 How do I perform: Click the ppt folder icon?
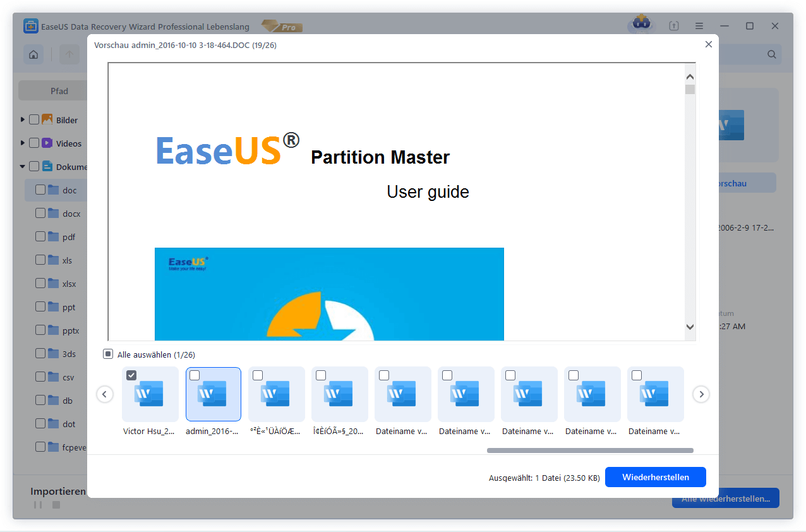click(54, 306)
